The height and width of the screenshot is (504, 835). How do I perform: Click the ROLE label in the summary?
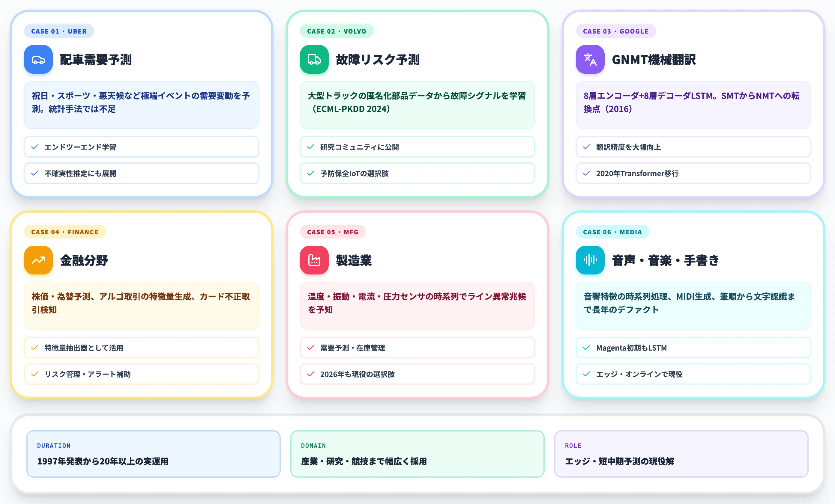pyautogui.click(x=573, y=446)
